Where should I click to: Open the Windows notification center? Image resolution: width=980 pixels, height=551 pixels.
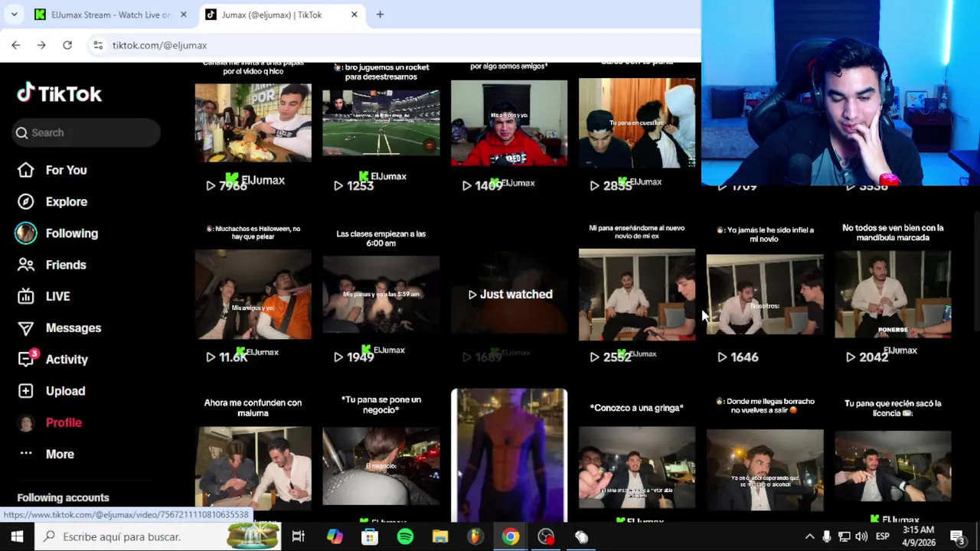point(957,536)
